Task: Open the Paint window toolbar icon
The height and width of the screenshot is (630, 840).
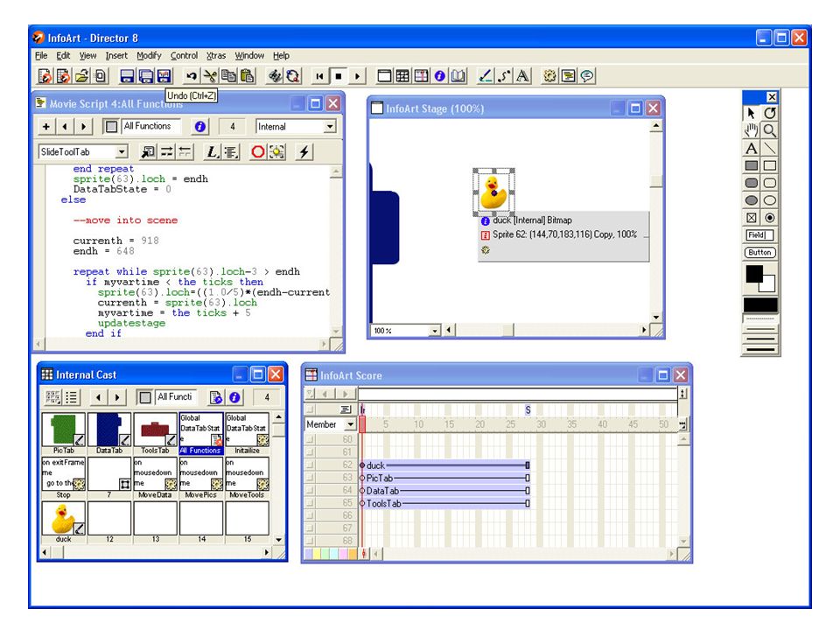Action: [486, 76]
